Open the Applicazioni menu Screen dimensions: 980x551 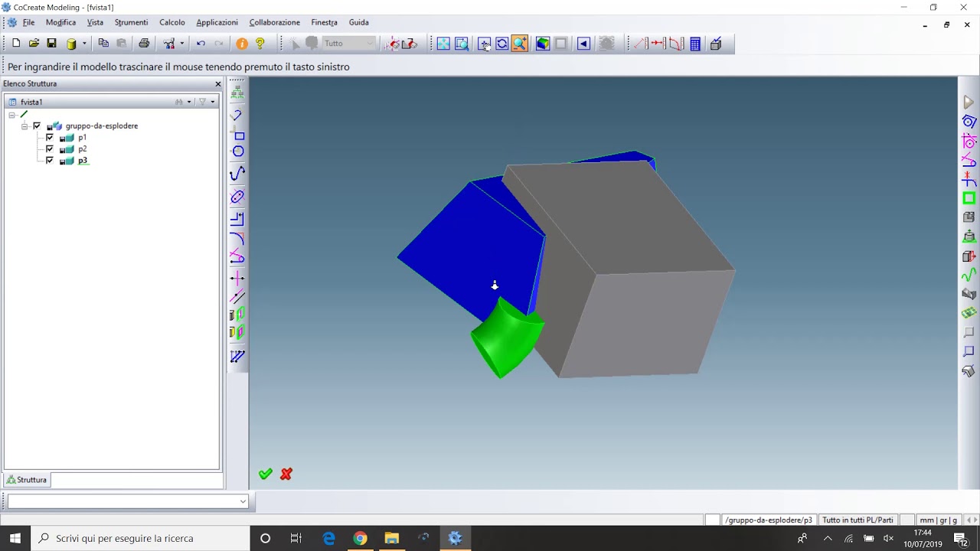217,22
